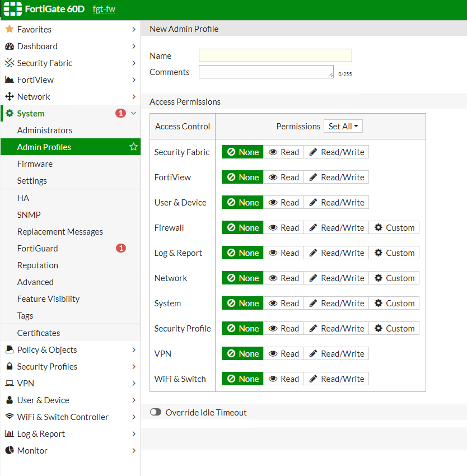This screenshot has width=467, height=476.
Task: Click the FortiView chart icon
Action: coord(9,80)
